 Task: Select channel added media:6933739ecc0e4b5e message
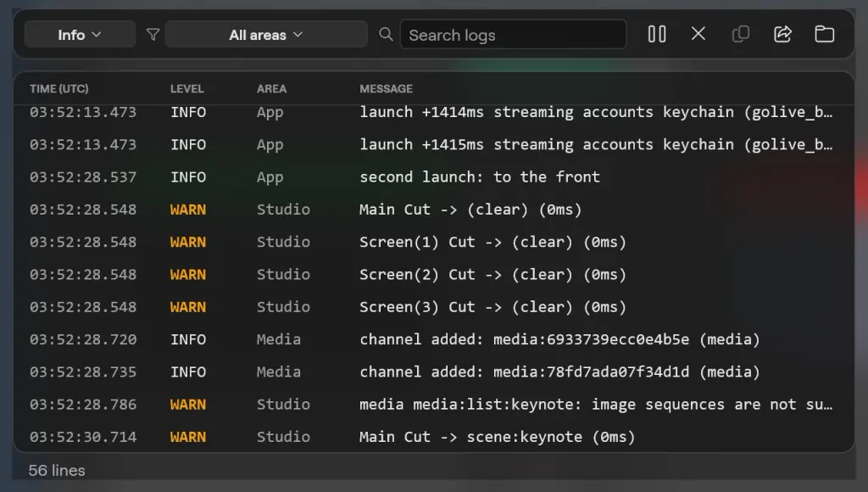click(x=559, y=339)
